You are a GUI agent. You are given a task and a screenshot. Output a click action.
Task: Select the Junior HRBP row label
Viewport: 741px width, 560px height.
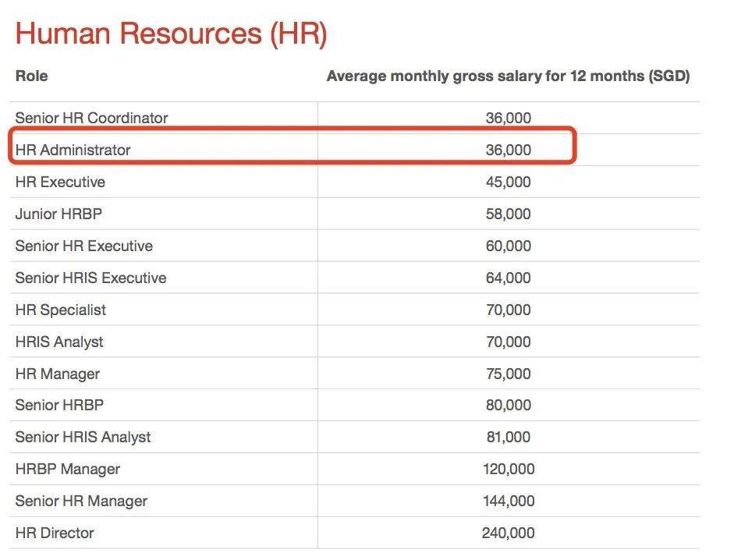tap(58, 214)
